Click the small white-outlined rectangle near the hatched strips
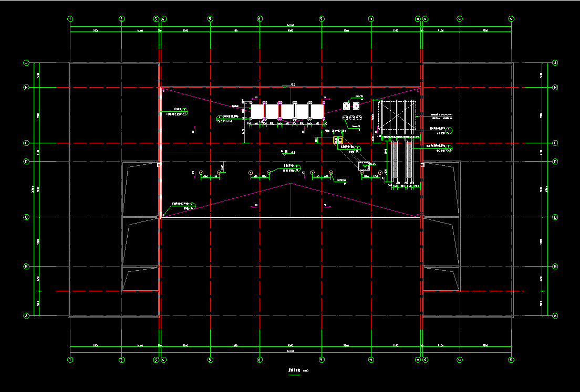Viewport: 580px width, 392px height. pos(364,166)
